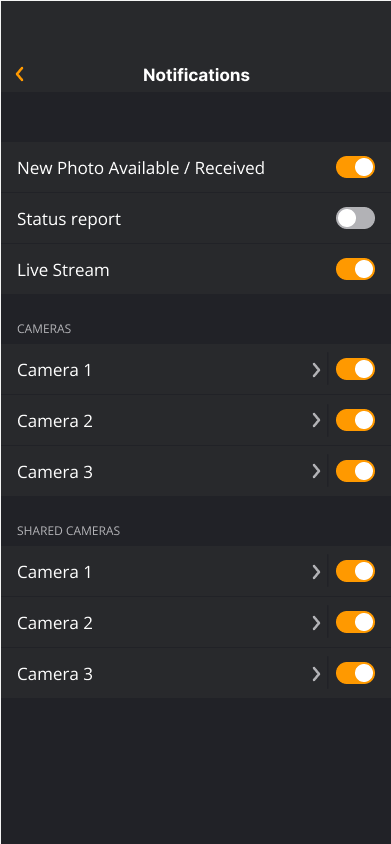Go back using the orange arrow
The height and width of the screenshot is (844, 391).
(20, 74)
